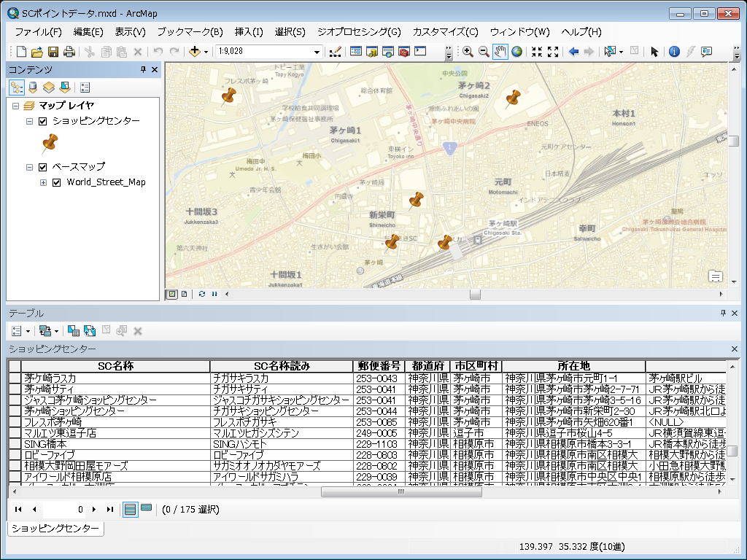
Task: Go back to previous extent
Action: (573, 52)
